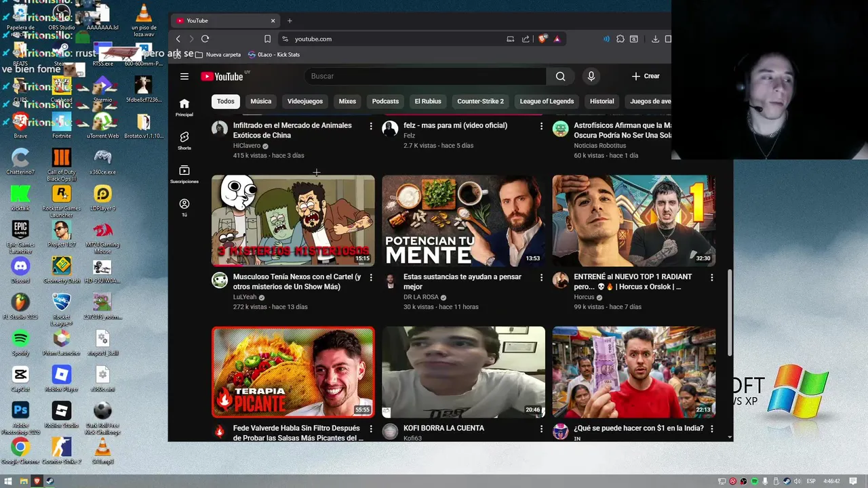Open the YouTube hamburger guide menu
868x488 pixels.
(184, 77)
